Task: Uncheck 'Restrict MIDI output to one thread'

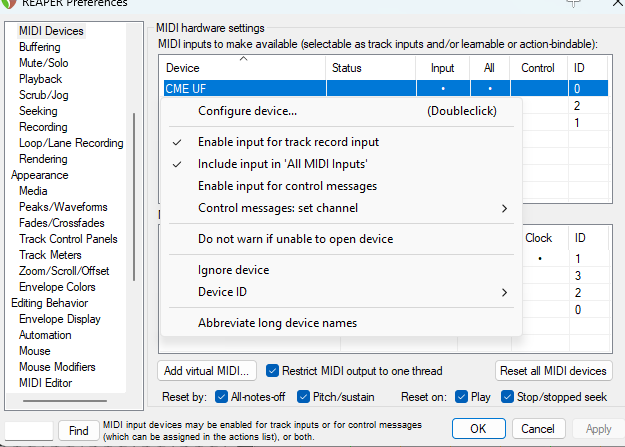Action: [x=273, y=371]
